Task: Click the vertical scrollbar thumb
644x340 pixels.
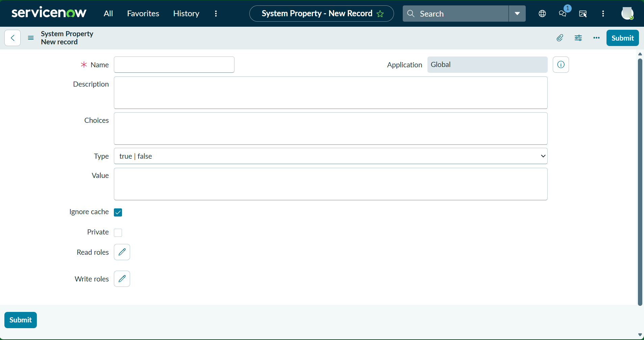Action: pos(640,182)
